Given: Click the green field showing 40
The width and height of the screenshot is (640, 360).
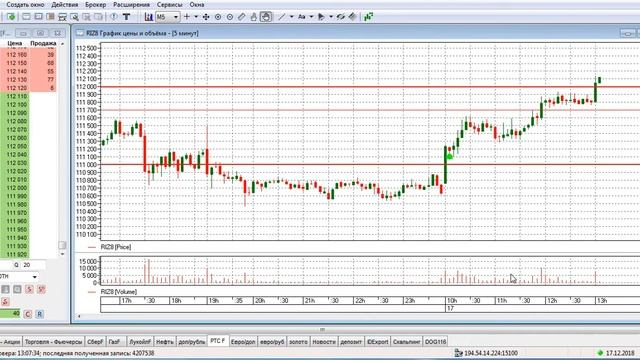Looking at the screenshot, I should click(10, 313).
